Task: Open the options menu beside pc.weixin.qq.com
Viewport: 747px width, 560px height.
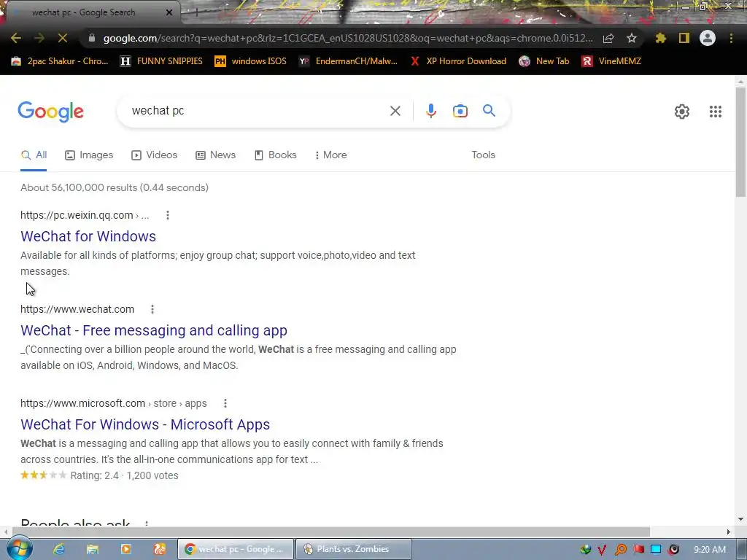Action: tap(167, 215)
